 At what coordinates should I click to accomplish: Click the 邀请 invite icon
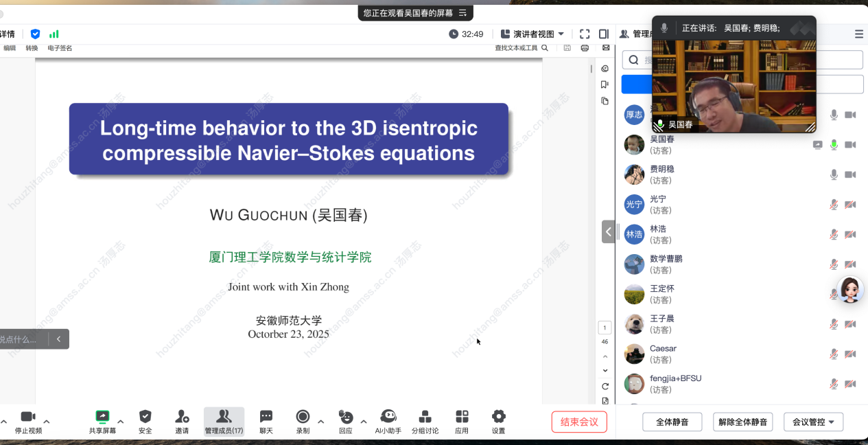(182, 417)
